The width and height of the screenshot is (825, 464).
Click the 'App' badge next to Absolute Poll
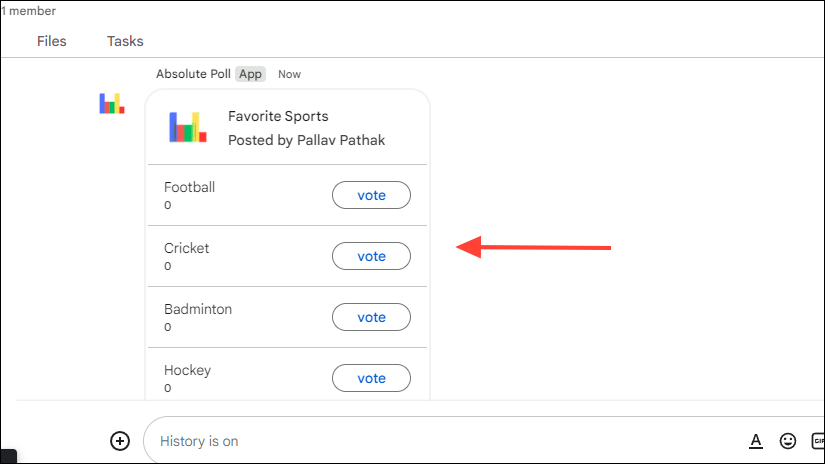pos(250,74)
